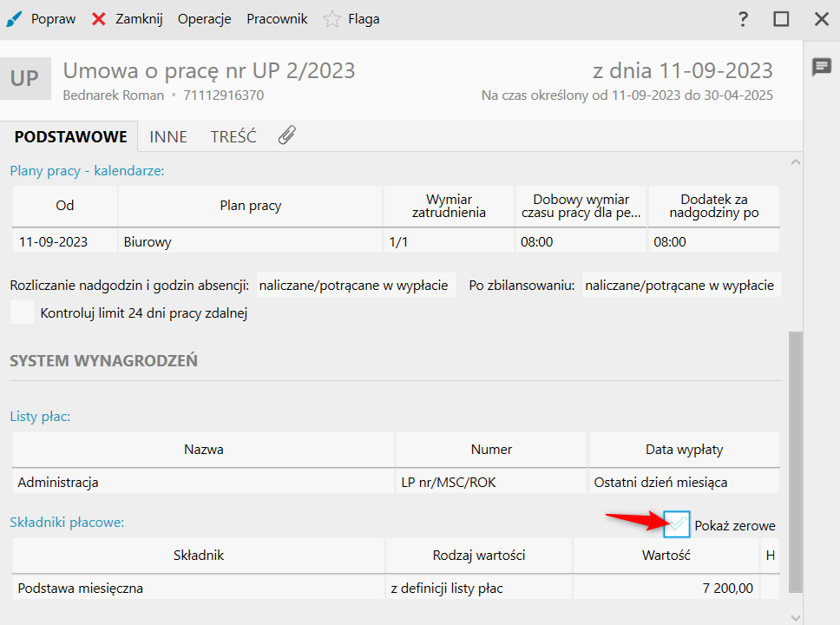Click the Umowa o pracę nr UP 2/2023 title
This screenshot has height=625, width=840.
point(209,71)
